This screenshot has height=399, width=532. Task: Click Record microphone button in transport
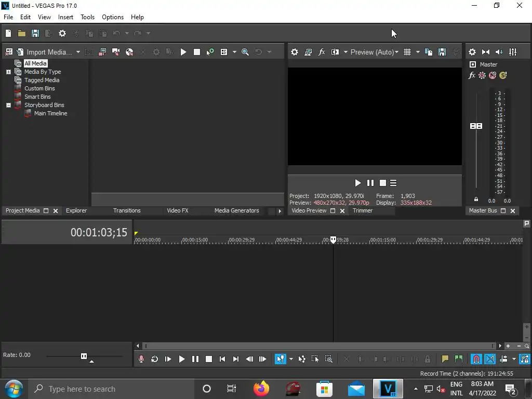tap(141, 359)
